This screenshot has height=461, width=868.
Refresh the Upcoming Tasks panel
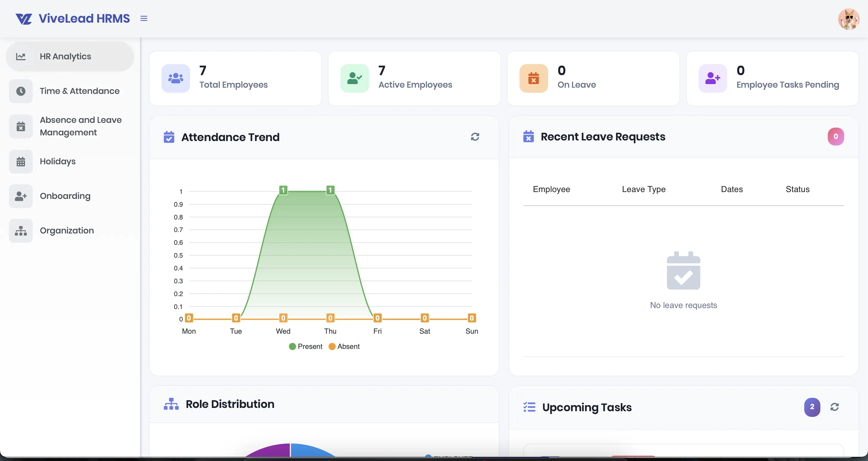pyautogui.click(x=835, y=407)
